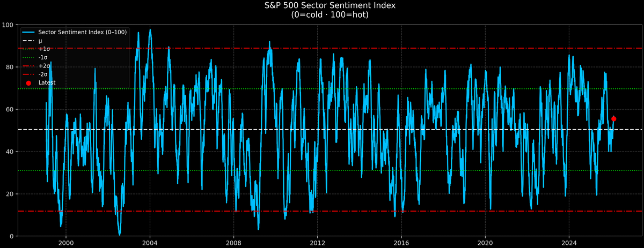Click x-axis label '2020'
Viewport: 644px width, 248px height.
click(x=485, y=243)
